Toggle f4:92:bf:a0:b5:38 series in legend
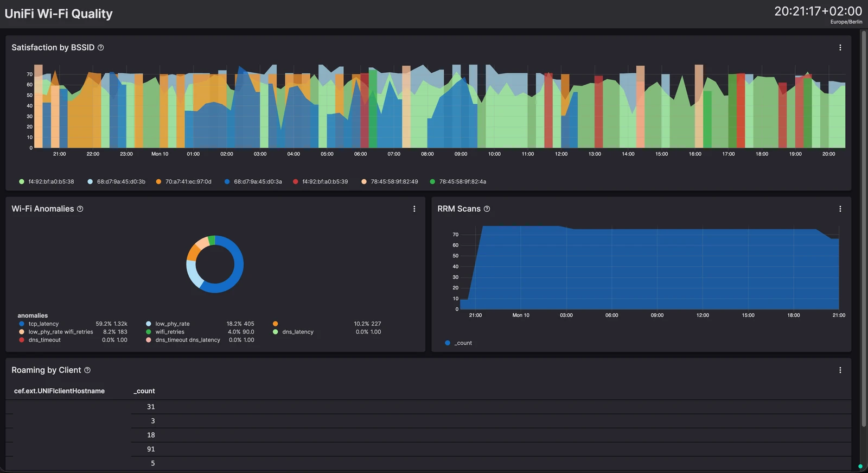 point(47,182)
